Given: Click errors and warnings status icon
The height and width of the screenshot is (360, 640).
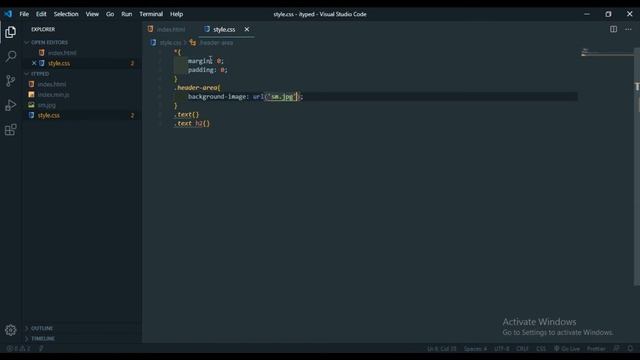Looking at the screenshot, I should tap(18, 349).
